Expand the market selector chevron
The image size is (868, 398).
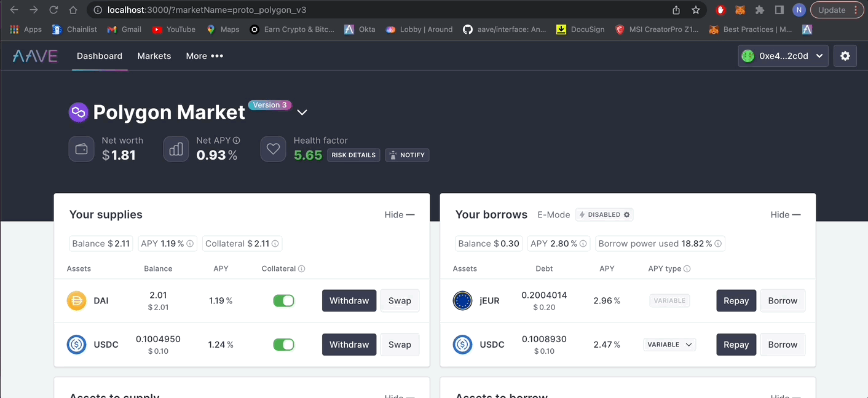[302, 112]
